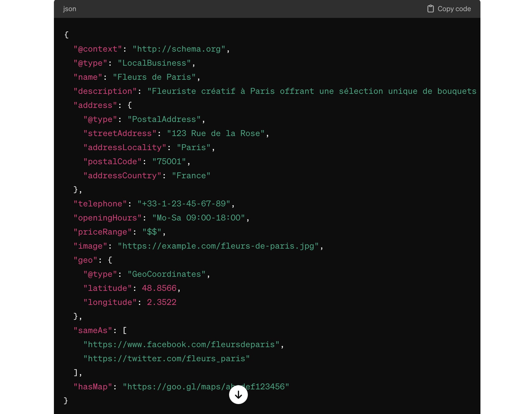Click the "hasMap" key
The height and width of the screenshot is (414, 532).
click(93, 387)
